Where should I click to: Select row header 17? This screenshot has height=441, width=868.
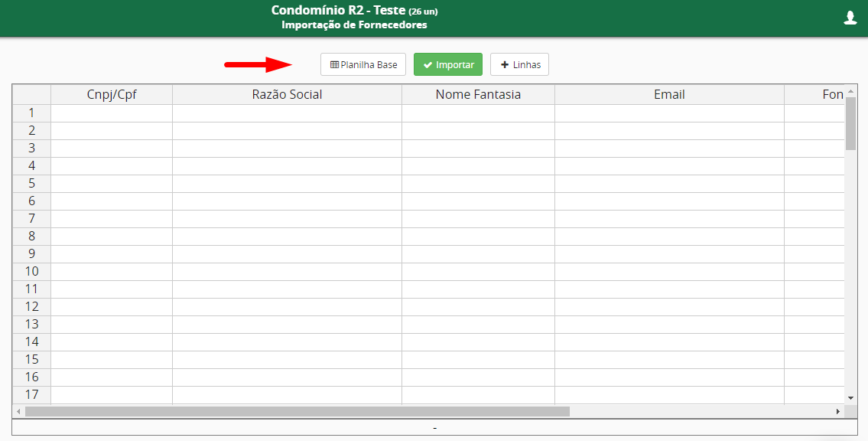(x=31, y=395)
